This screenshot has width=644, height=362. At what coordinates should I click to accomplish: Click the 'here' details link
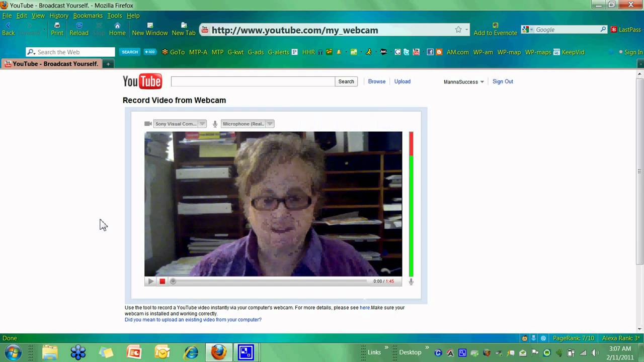(365, 308)
